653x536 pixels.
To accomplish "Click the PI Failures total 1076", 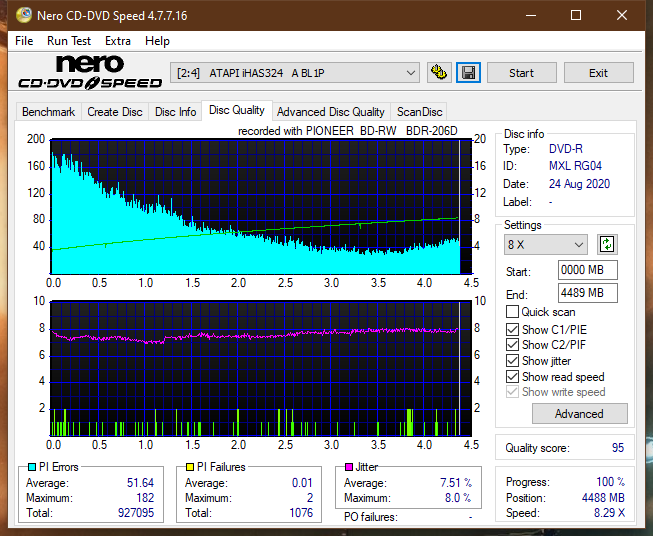I will (301, 512).
